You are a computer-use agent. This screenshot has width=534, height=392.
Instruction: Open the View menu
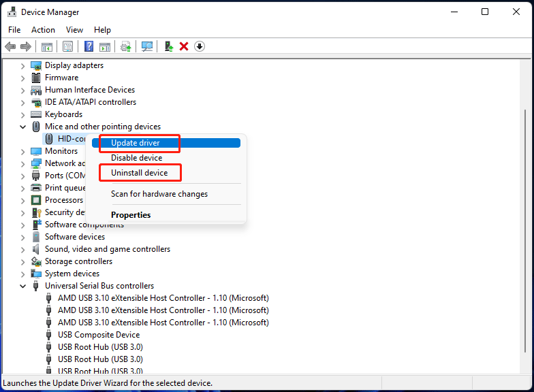click(75, 30)
